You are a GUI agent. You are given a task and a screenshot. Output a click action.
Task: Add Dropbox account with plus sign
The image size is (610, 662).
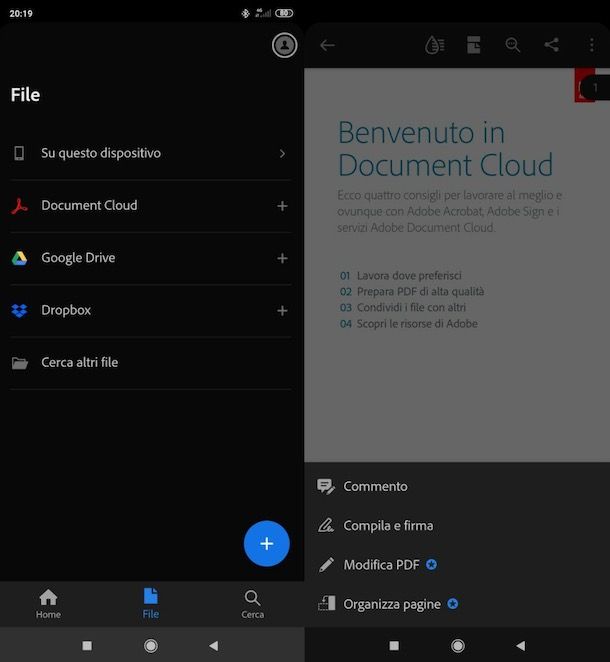pyautogui.click(x=282, y=311)
